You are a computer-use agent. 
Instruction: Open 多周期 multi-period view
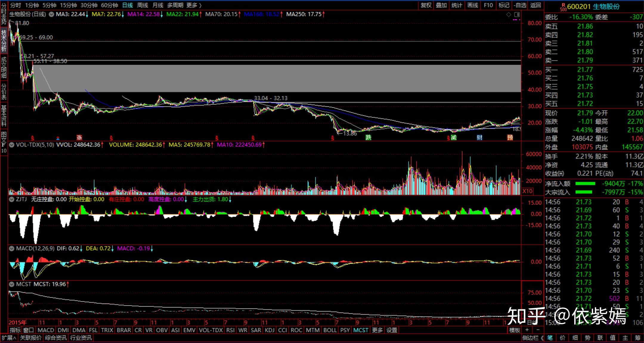tap(175, 5)
